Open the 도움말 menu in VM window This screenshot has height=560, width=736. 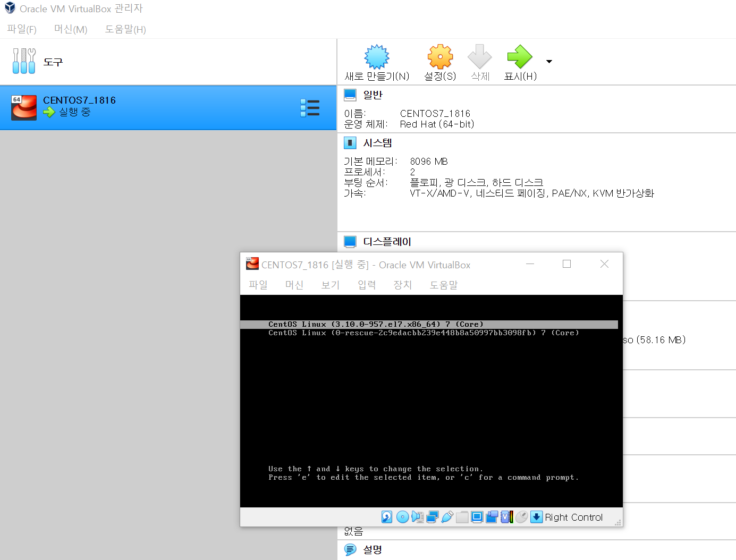point(444,285)
